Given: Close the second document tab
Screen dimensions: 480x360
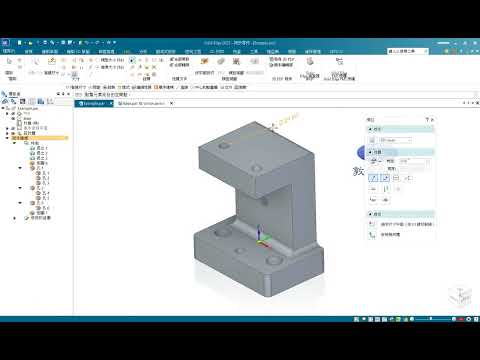Looking at the screenshot, I should (171, 104).
